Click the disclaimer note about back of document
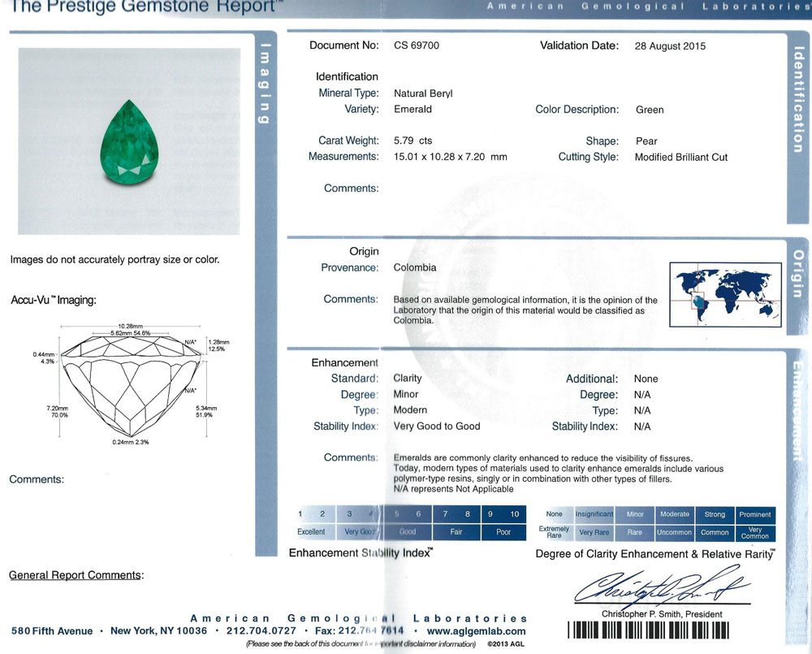Image resolution: width=812 pixels, height=654 pixels. (361, 644)
